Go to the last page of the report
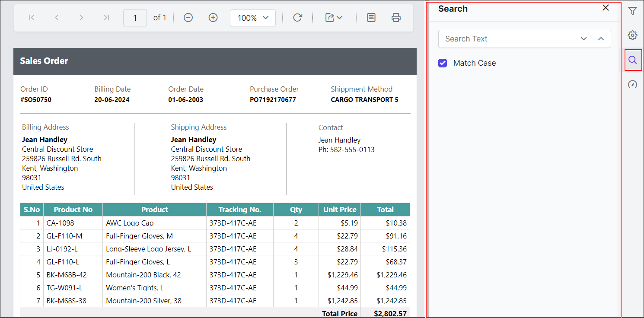This screenshot has height=318, width=644. tap(106, 18)
